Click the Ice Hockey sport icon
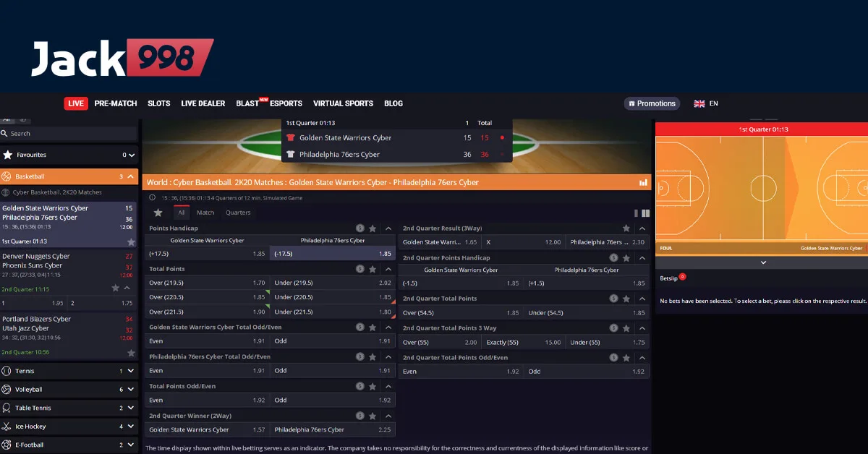This screenshot has height=454, width=868. (x=7, y=427)
